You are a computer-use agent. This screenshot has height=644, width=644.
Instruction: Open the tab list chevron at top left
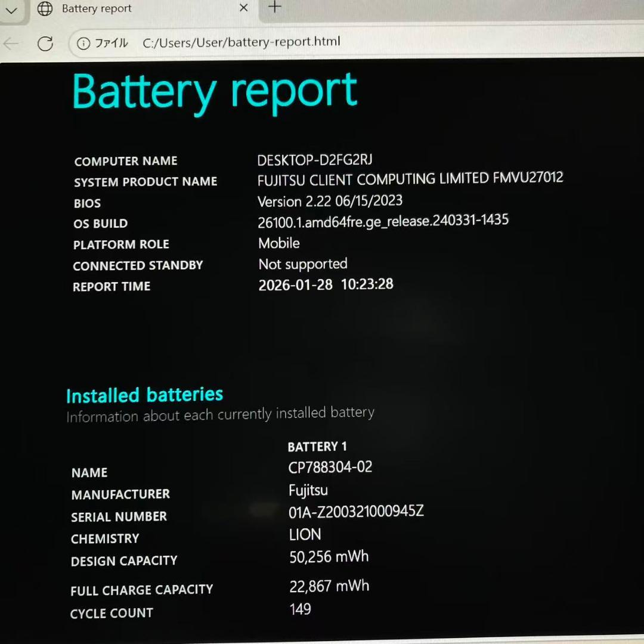tap(11, 10)
